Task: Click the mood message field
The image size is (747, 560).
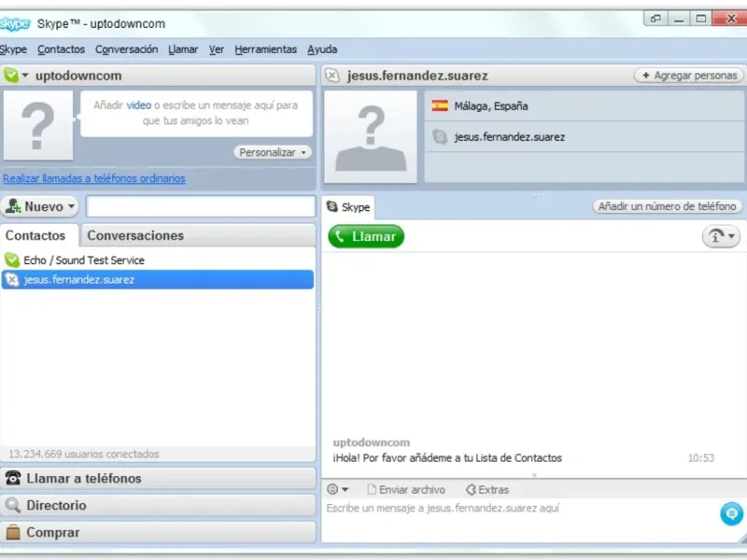Action: pyautogui.click(x=196, y=113)
